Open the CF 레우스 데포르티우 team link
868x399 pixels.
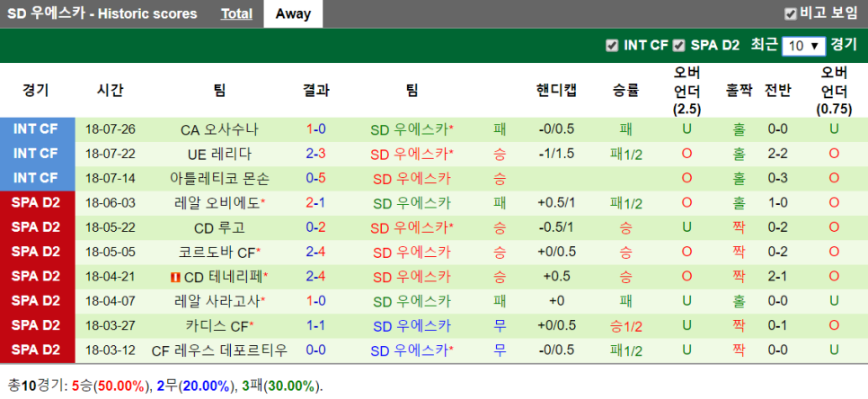click(x=219, y=350)
